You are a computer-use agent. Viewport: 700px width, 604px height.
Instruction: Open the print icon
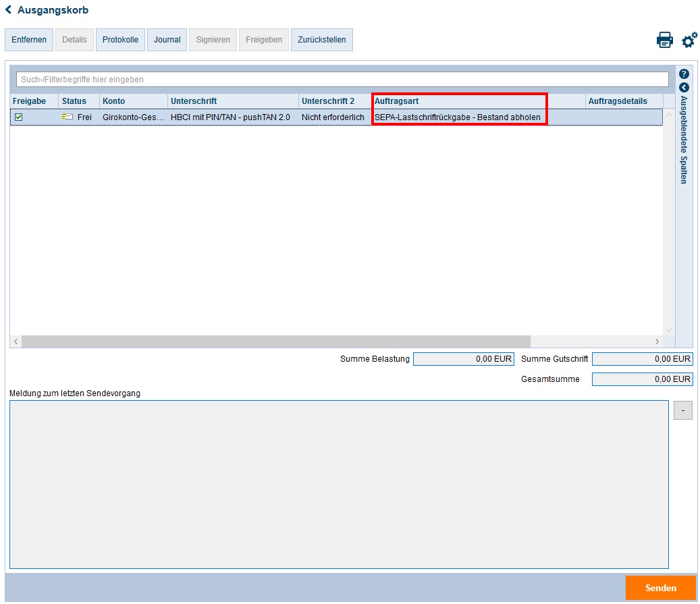[665, 40]
